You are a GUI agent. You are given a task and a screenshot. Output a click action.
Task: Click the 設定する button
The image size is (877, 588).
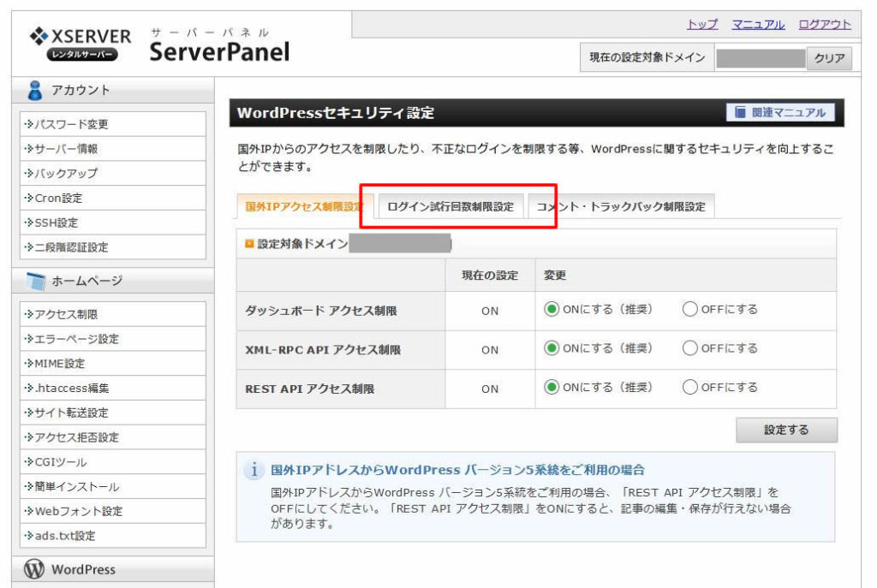[786, 430]
